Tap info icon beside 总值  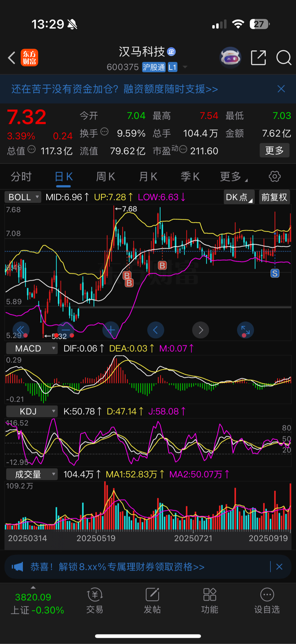32,149
